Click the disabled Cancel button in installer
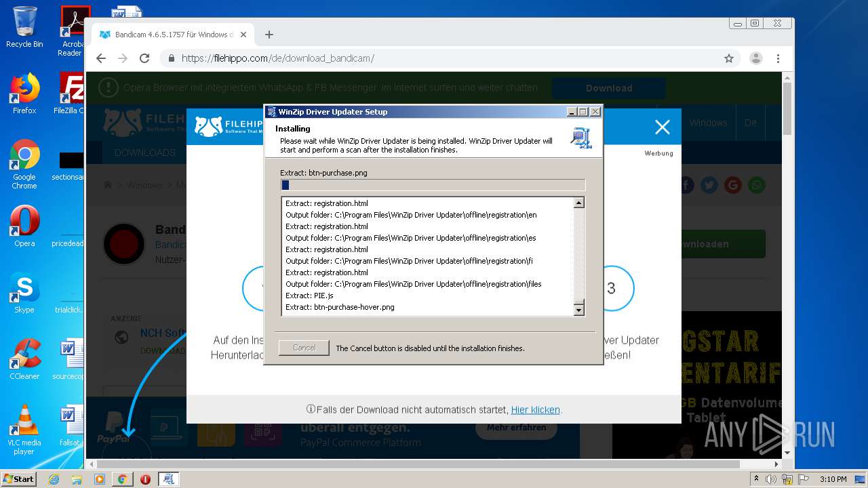 click(304, 348)
